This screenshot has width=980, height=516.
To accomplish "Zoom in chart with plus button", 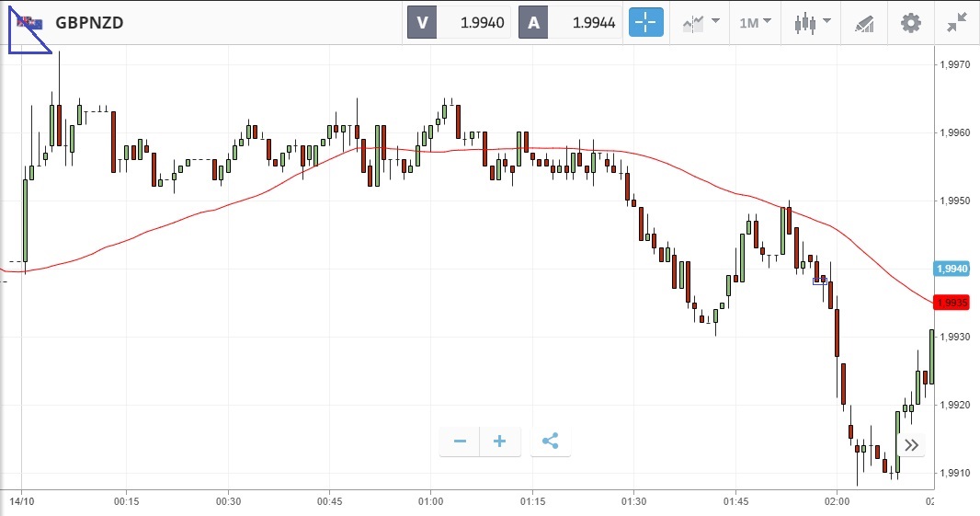I will [x=500, y=441].
